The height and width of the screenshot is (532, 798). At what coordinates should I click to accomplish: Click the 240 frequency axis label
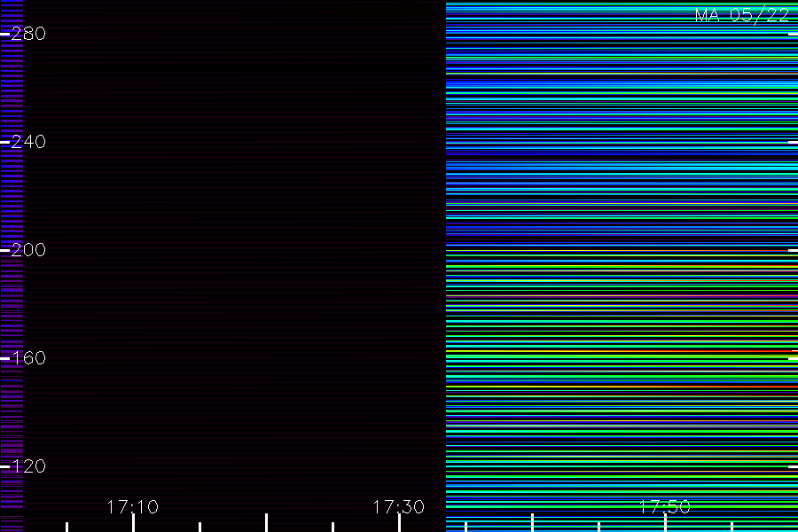coord(28,142)
